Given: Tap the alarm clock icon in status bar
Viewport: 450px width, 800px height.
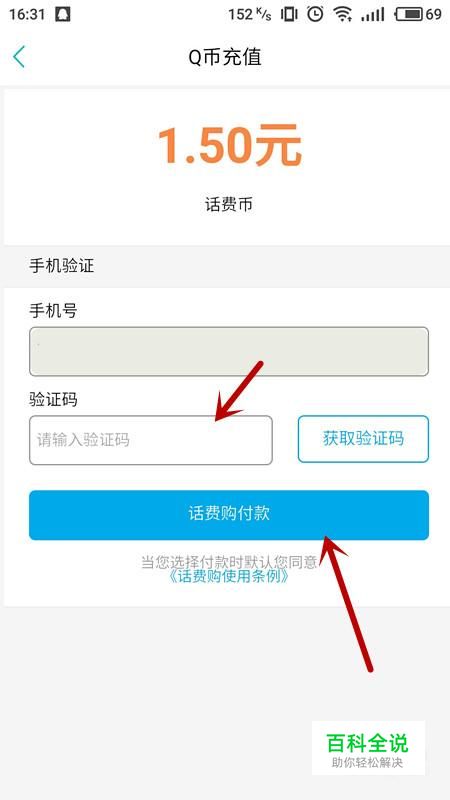Looking at the screenshot, I should pyautogui.click(x=315, y=14).
